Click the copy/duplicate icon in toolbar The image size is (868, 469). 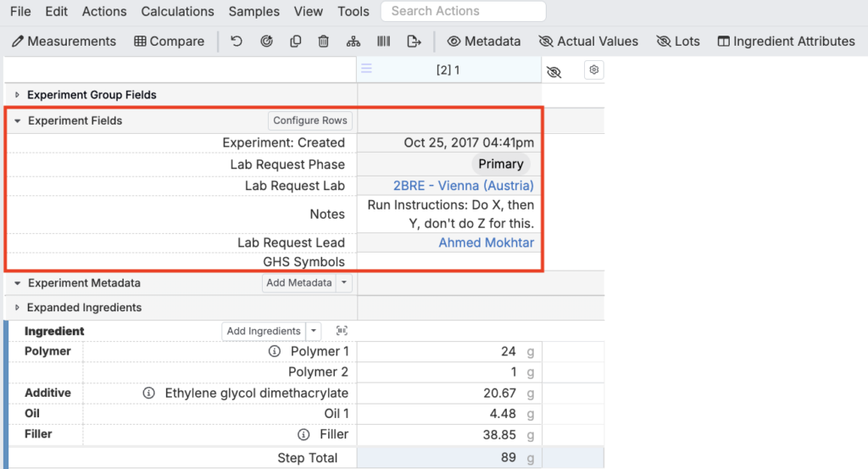pos(295,42)
